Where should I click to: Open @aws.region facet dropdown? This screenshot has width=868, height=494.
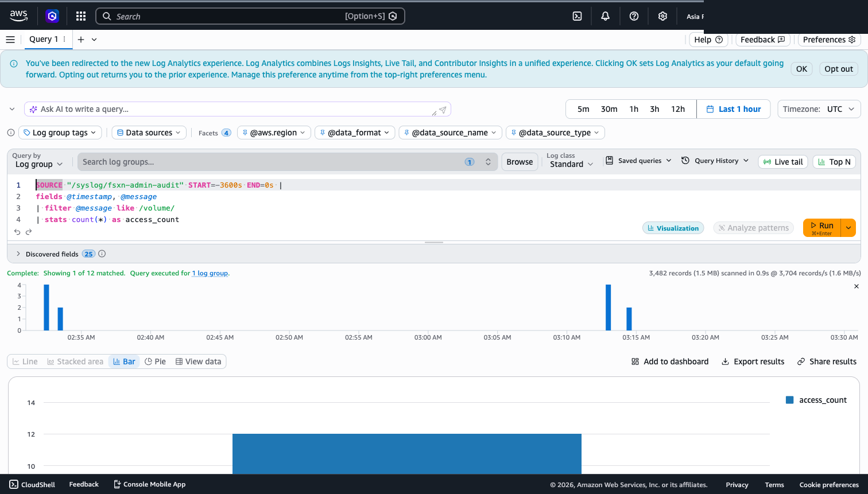pyautogui.click(x=274, y=133)
